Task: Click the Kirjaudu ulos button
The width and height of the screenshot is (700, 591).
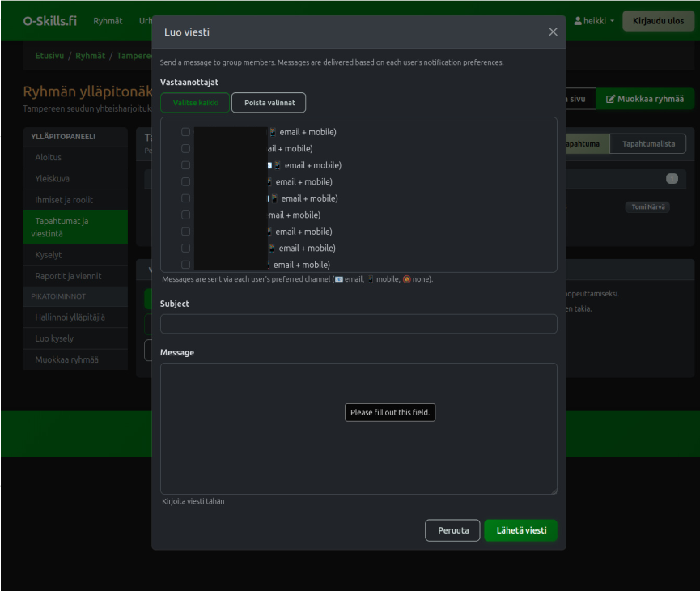Action: click(657, 21)
